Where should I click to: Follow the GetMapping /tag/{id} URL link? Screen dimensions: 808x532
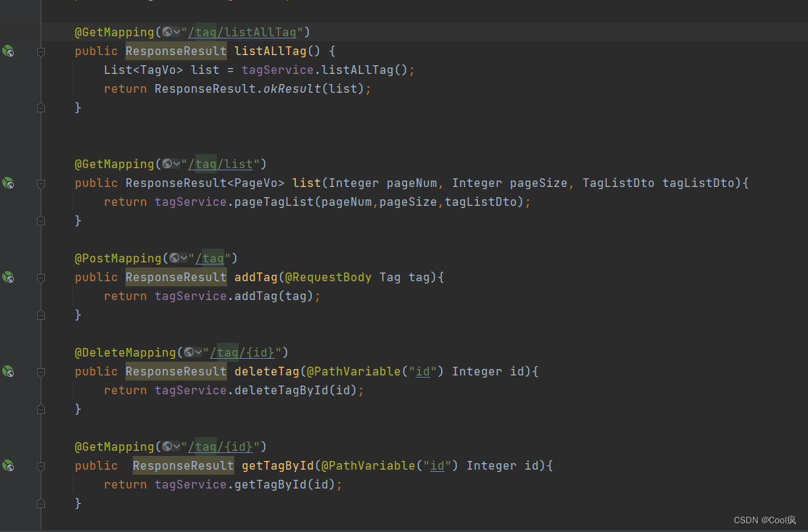click(x=220, y=447)
